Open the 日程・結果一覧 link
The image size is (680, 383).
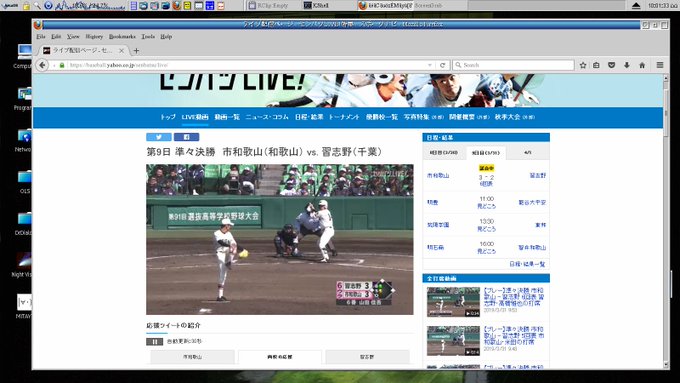coord(527,264)
